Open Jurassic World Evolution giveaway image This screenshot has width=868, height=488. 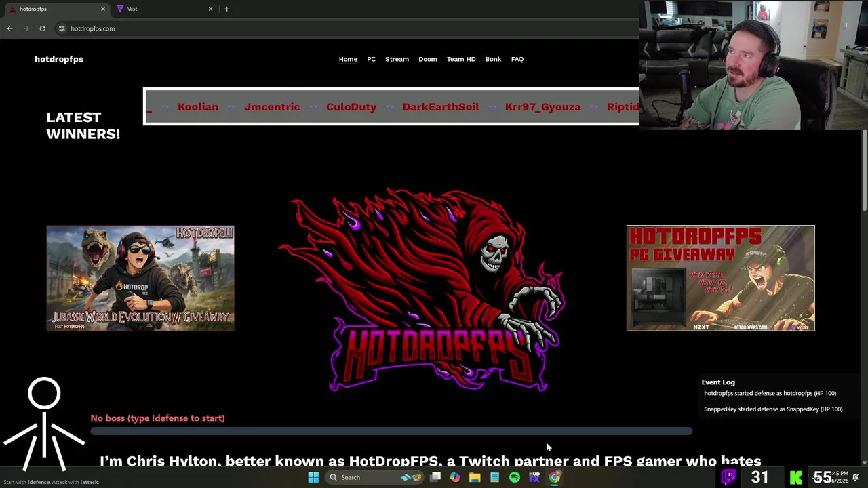pos(140,278)
